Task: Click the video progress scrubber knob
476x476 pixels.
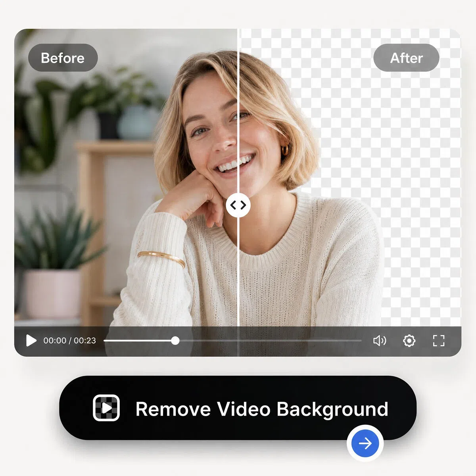Action: click(175, 340)
